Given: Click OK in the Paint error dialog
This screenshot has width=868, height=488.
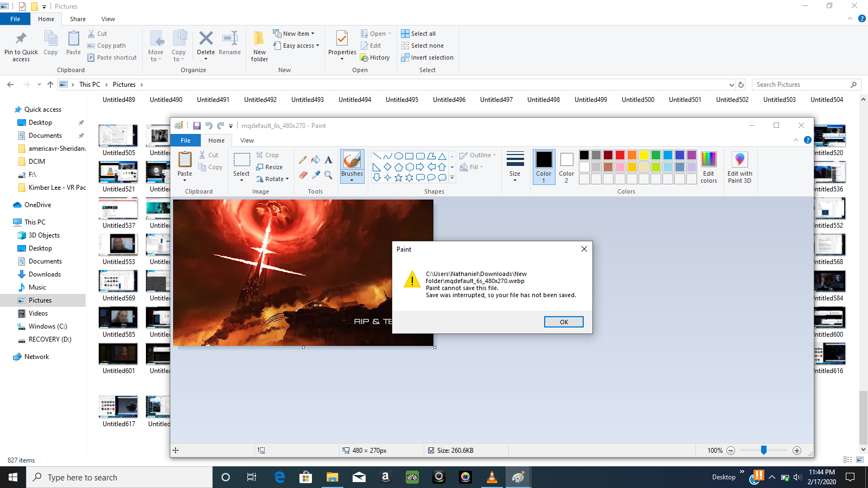Looking at the screenshot, I should point(564,322).
